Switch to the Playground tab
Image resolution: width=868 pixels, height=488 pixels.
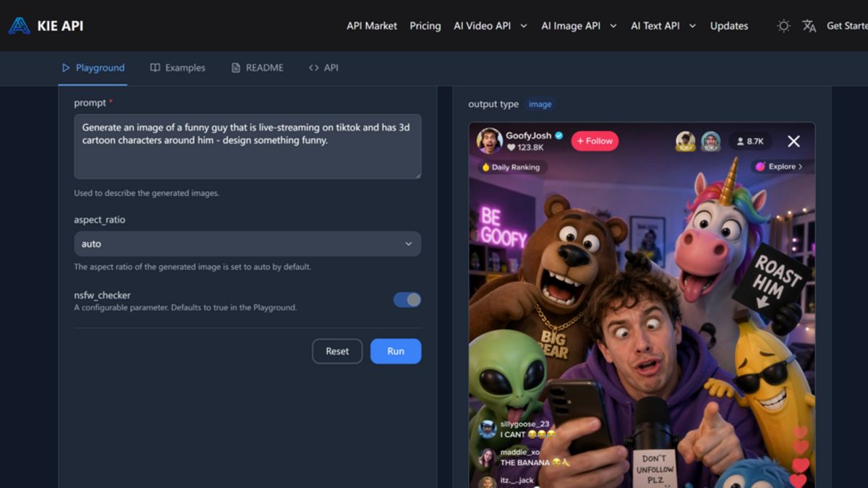point(93,68)
